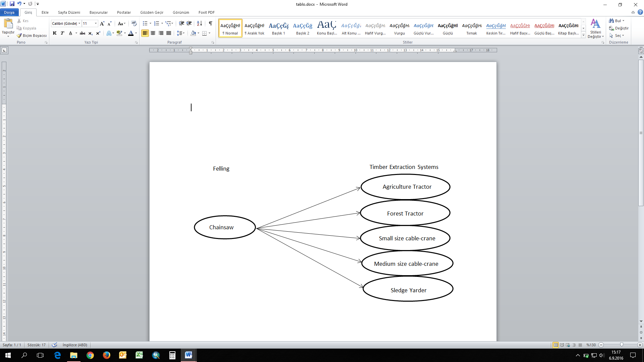This screenshot has height=362, width=644.
Task: Toggle subscript formatting
Action: click(x=91, y=33)
